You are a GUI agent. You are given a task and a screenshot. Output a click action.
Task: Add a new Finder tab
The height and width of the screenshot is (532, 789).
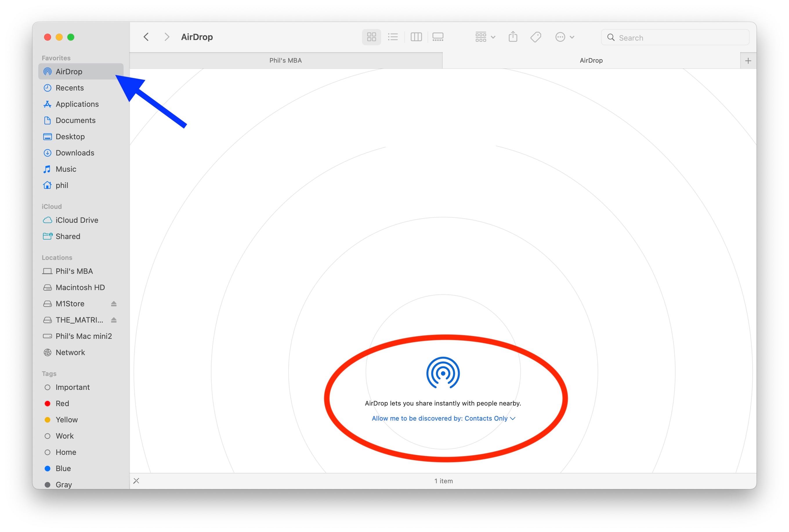click(748, 61)
